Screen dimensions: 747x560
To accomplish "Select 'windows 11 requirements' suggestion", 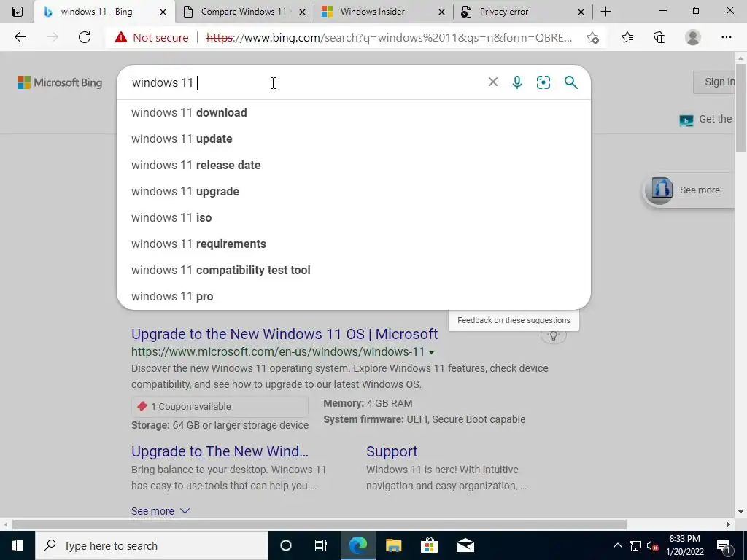I will click(354, 244).
